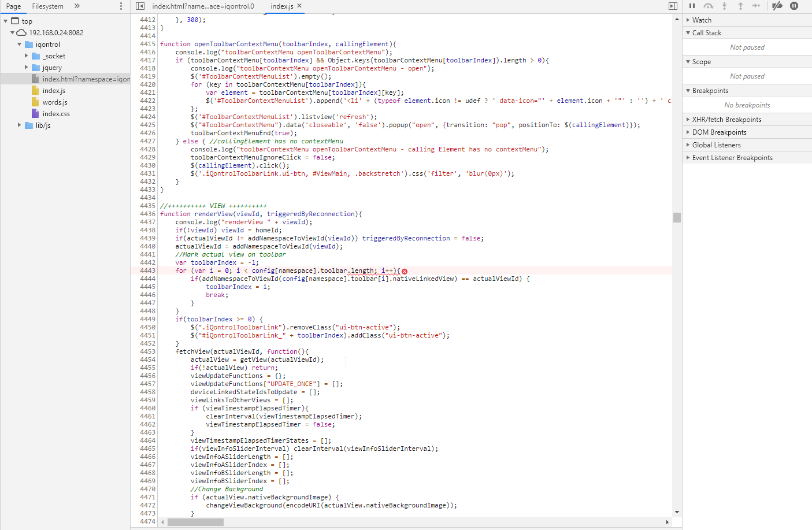Click the top frame window icon
Viewport: 812px width, 530px height.
pyautogui.click(x=15, y=21)
